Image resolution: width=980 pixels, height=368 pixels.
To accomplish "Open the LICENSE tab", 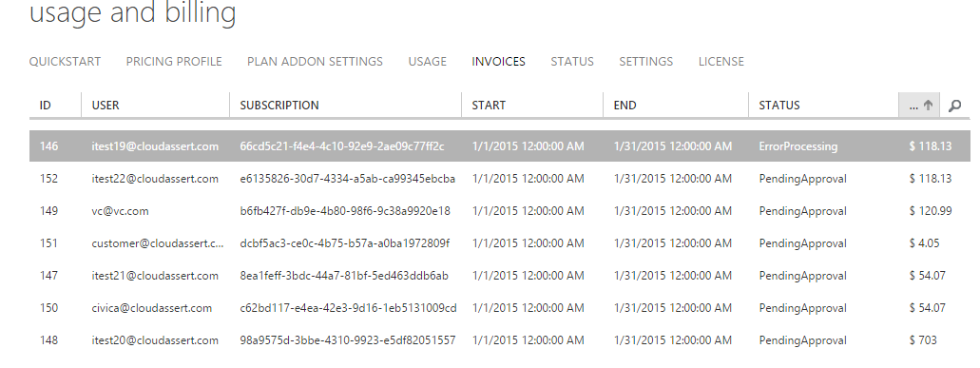I will pyautogui.click(x=721, y=61).
